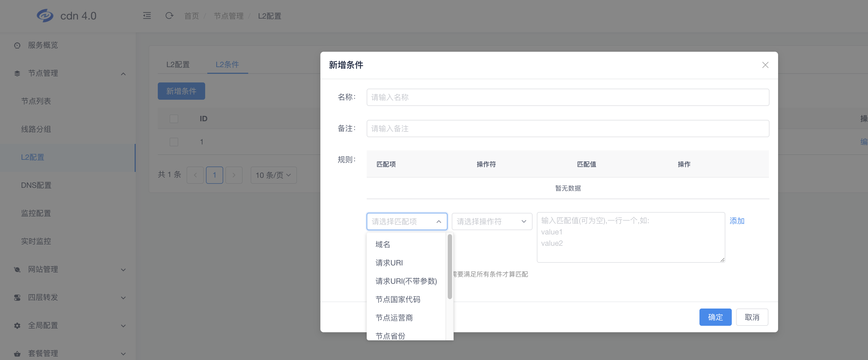Click the 新增条件 button
Screen dimensions: 868x360
click(181, 91)
